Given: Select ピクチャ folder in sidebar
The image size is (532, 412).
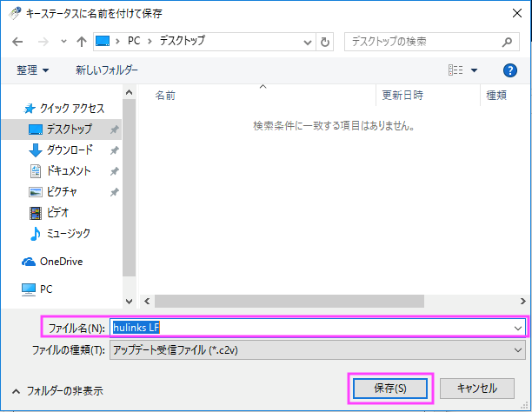Looking at the screenshot, I should tap(63, 191).
